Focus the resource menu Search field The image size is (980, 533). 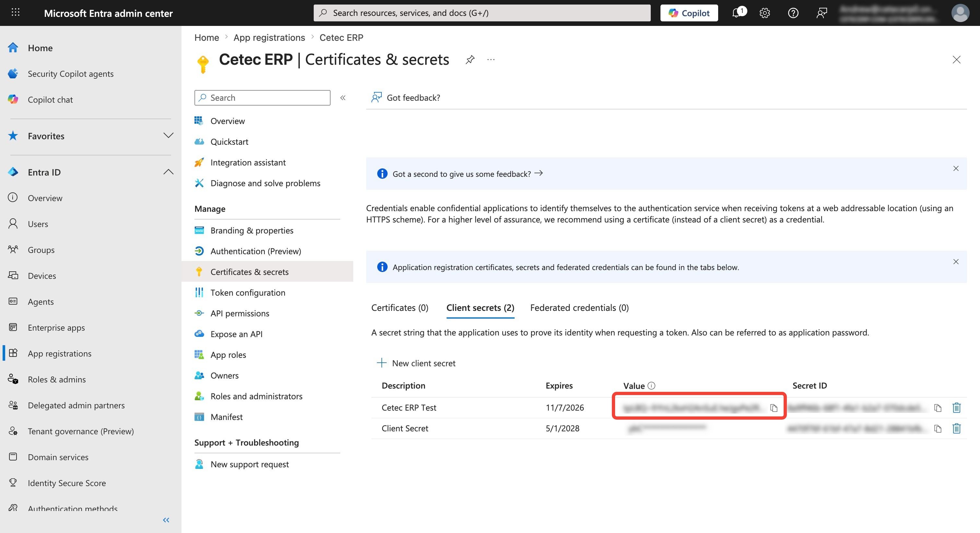pyautogui.click(x=262, y=98)
